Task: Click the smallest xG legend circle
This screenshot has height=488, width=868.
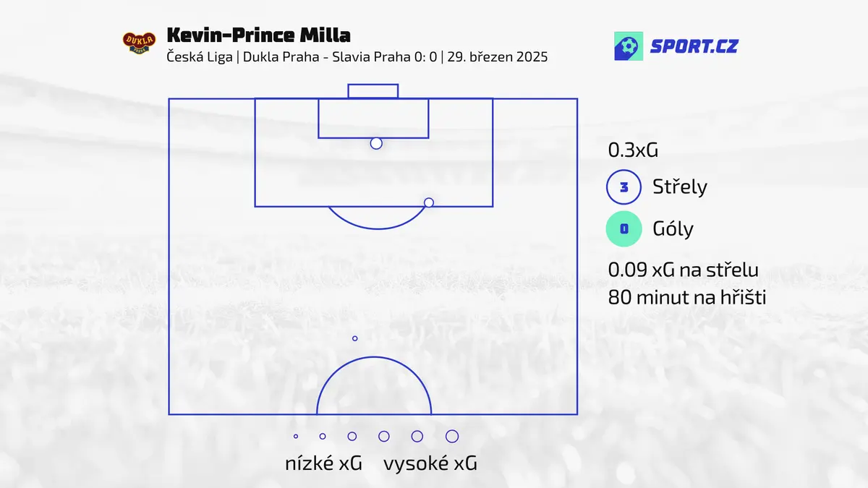Action: click(x=296, y=436)
